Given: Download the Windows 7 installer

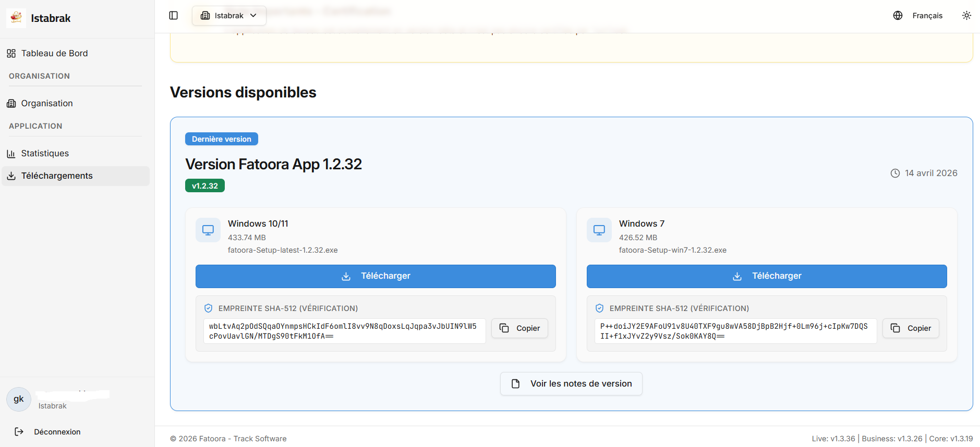Looking at the screenshot, I should [767, 276].
